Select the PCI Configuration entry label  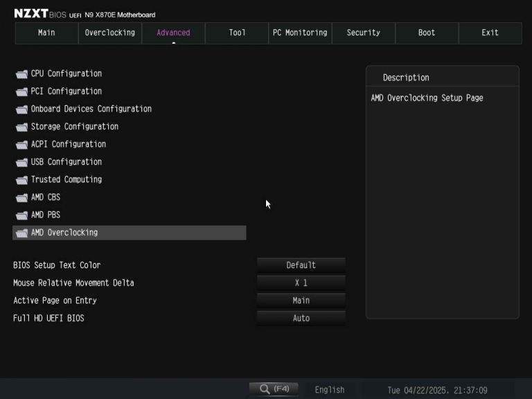coord(66,91)
